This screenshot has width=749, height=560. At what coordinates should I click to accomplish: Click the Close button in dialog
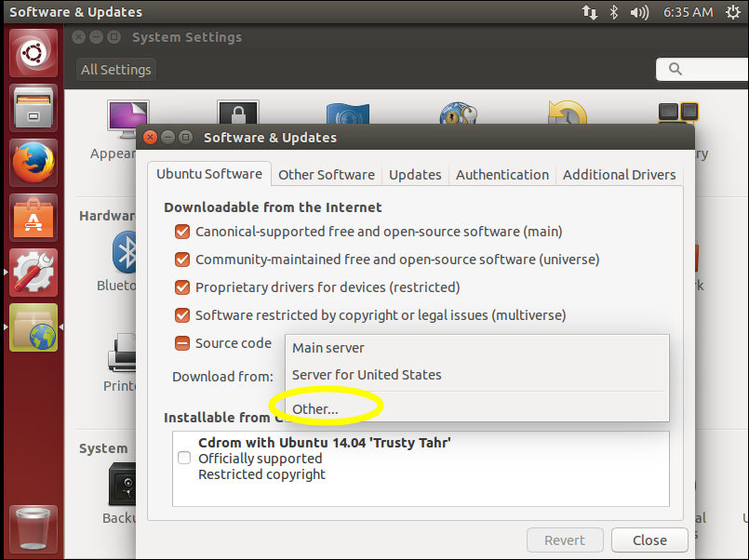pos(649,540)
